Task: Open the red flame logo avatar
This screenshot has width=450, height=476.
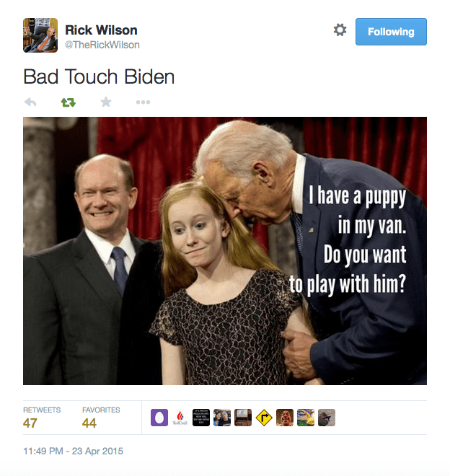Action: [180, 418]
